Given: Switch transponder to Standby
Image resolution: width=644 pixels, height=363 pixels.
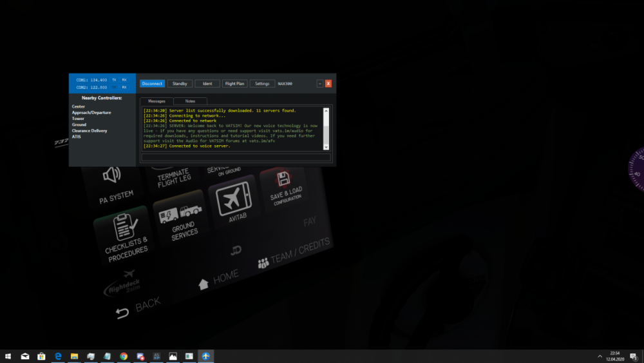Looking at the screenshot, I should (180, 84).
